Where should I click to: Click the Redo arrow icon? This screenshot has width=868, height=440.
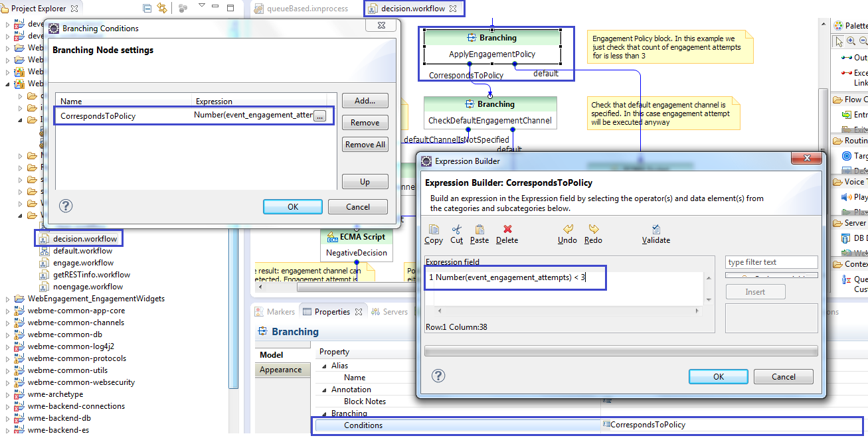[x=593, y=230]
